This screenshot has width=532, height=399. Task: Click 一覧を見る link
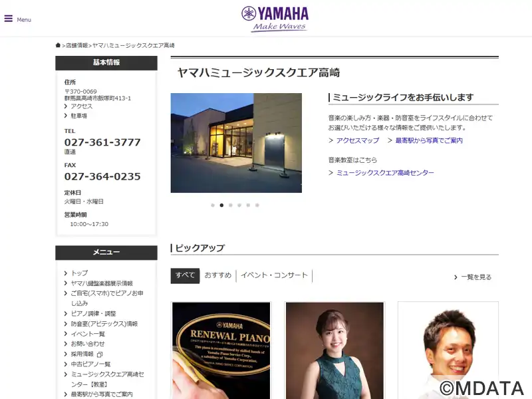tap(476, 277)
